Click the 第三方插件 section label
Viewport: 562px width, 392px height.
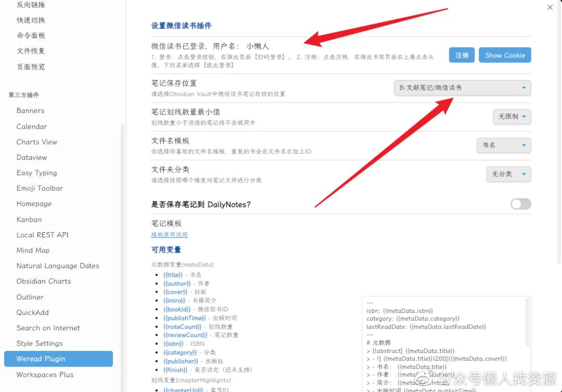pyautogui.click(x=23, y=95)
